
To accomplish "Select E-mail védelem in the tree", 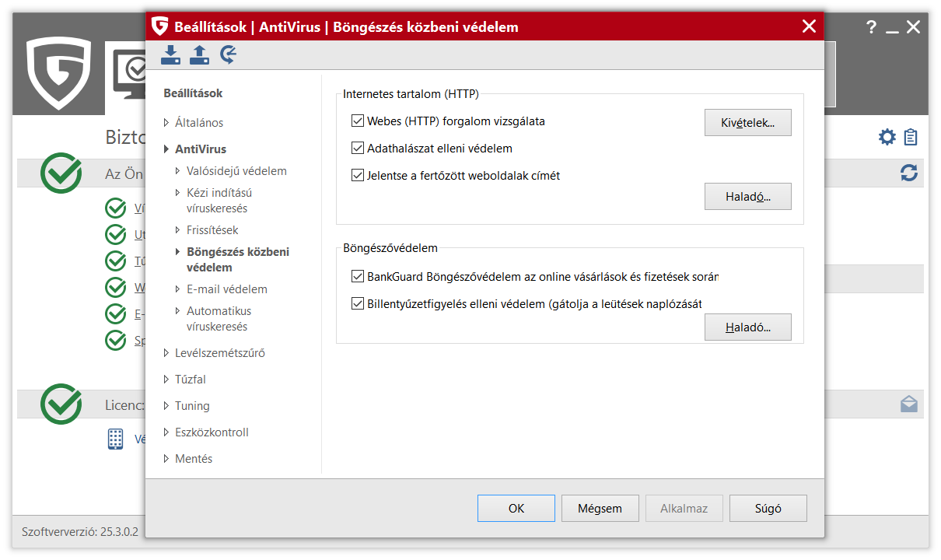I will click(x=227, y=289).
